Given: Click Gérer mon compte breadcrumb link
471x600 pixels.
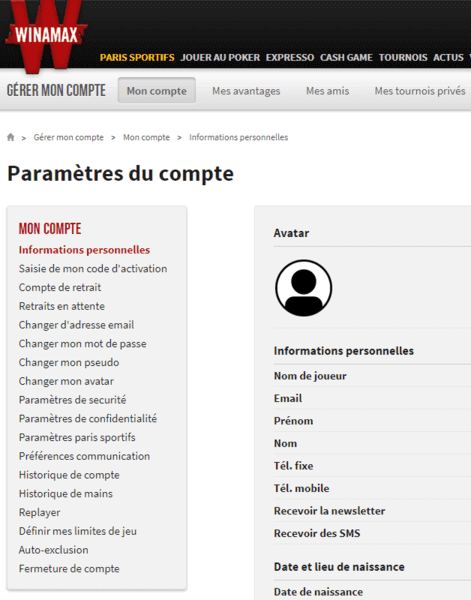Looking at the screenshot, I should pos(68,137).
